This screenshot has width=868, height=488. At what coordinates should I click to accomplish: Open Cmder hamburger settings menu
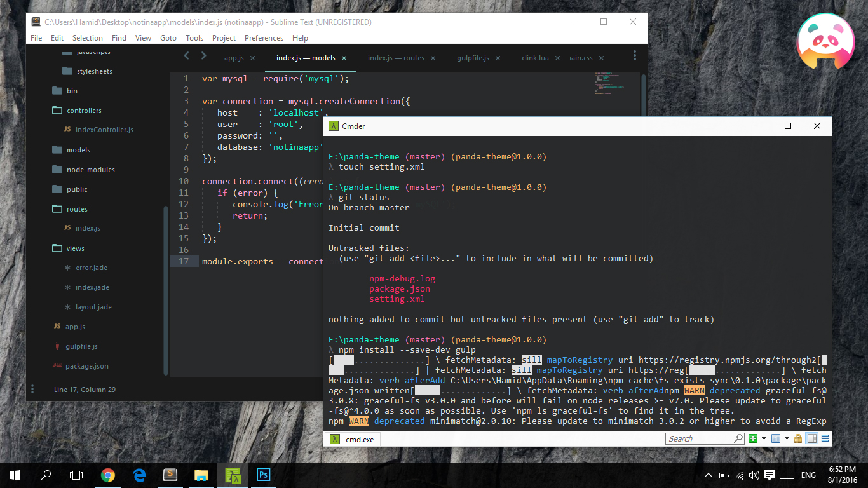(825, 438)
